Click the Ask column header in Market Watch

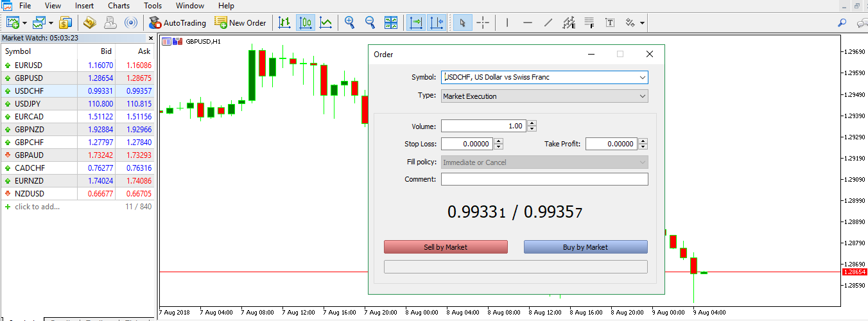pyautogui.click(x=135, y=51)
